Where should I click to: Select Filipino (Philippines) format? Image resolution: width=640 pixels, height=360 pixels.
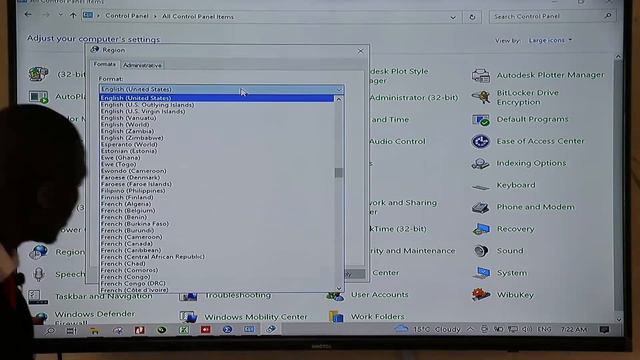tap(216, 191)
